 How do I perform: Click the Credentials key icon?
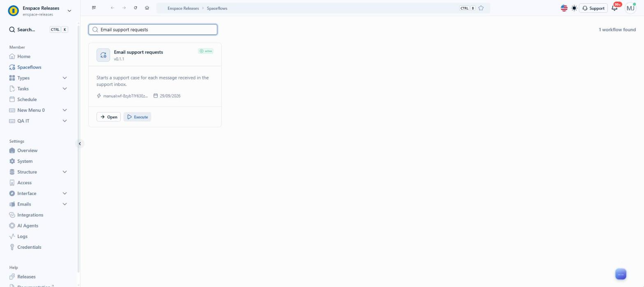pyautogui.click(x=12, y=247)
